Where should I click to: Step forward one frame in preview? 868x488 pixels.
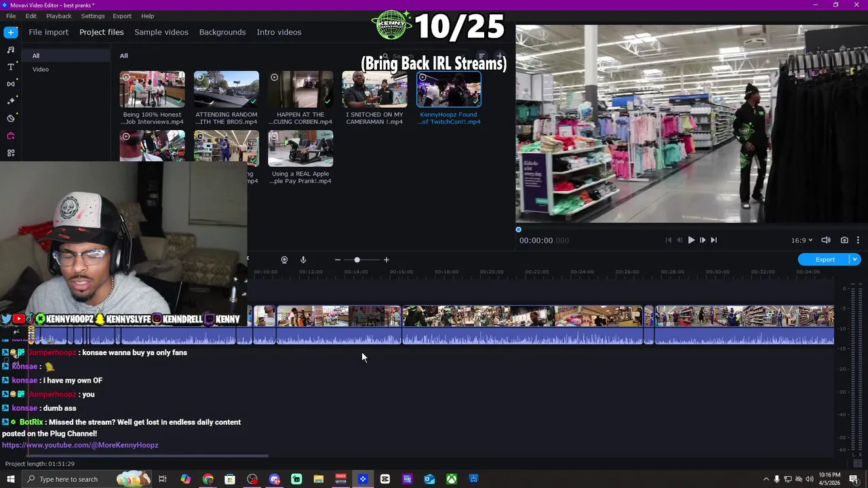703,240
